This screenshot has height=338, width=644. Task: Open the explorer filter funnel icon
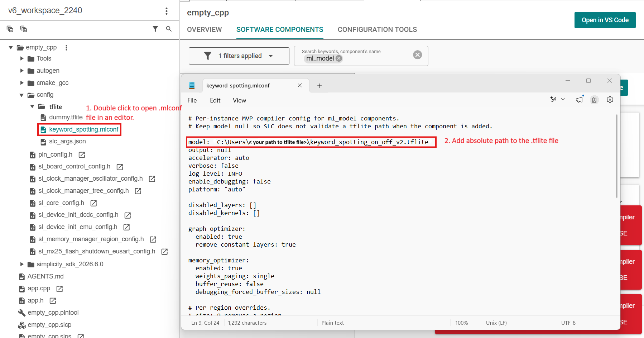[155, 29]
